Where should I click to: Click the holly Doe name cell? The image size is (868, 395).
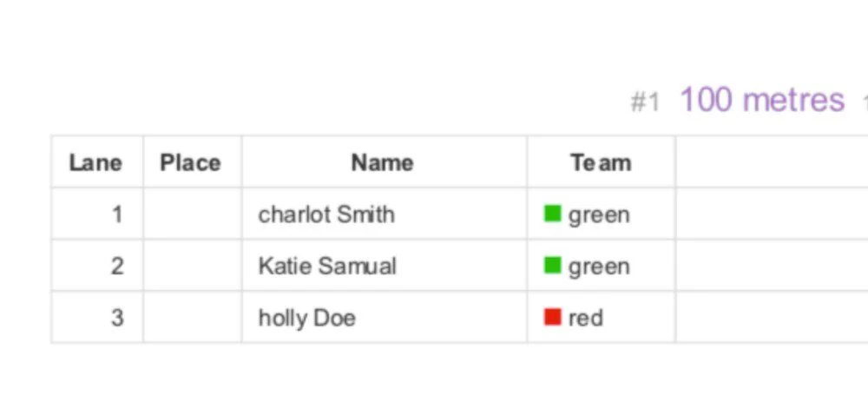pos(385,318)
